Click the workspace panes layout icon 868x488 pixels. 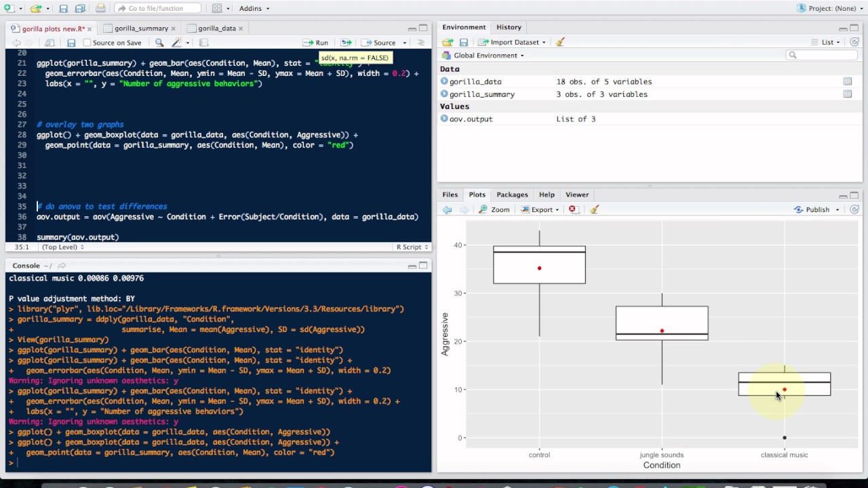click(217, 8)
